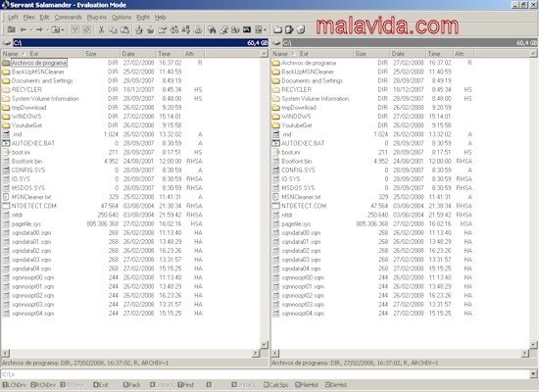The image size is (539, 392).
Task: Click in the C:\> command line field
Action: tap(265, 373)
